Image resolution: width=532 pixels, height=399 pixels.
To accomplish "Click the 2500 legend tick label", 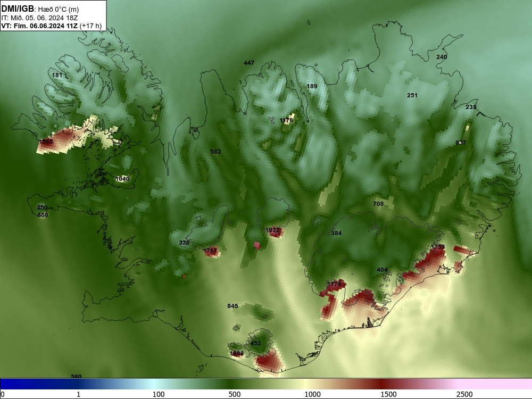I will pos(464,394).
